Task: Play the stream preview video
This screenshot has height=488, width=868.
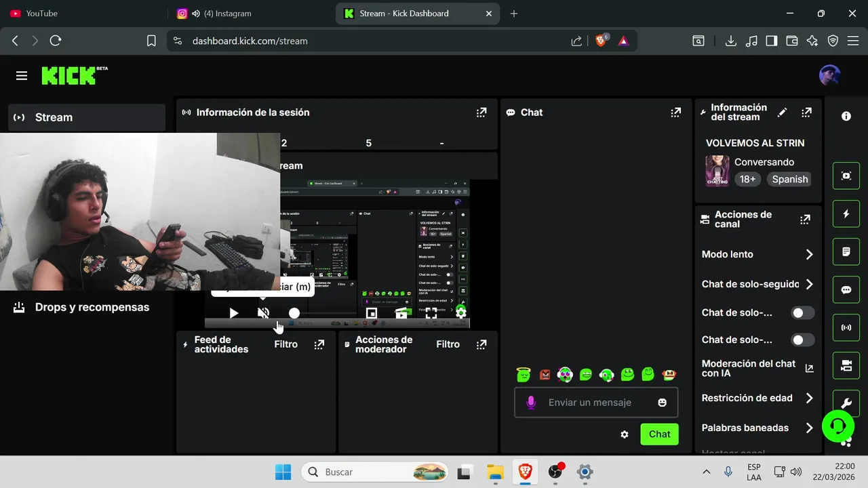Action: click(234, 313)
